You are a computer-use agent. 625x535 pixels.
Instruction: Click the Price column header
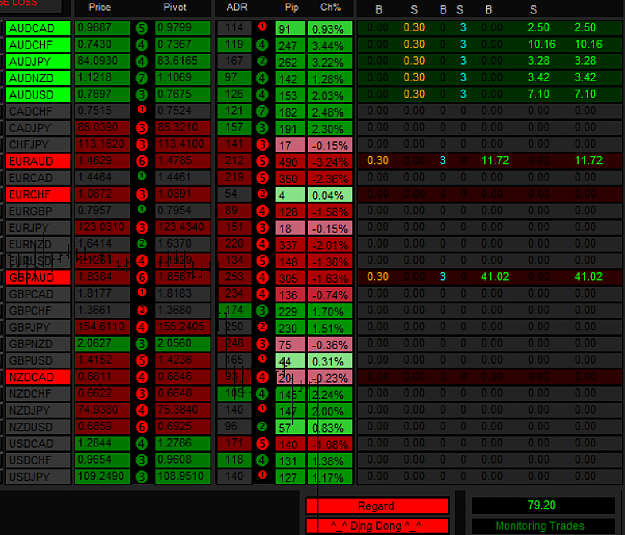click(100, 7)
